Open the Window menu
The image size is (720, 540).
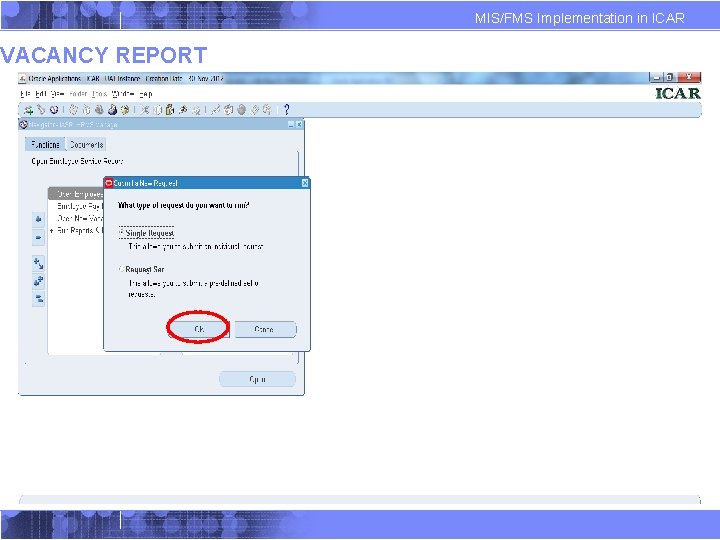tap(123, 94)
